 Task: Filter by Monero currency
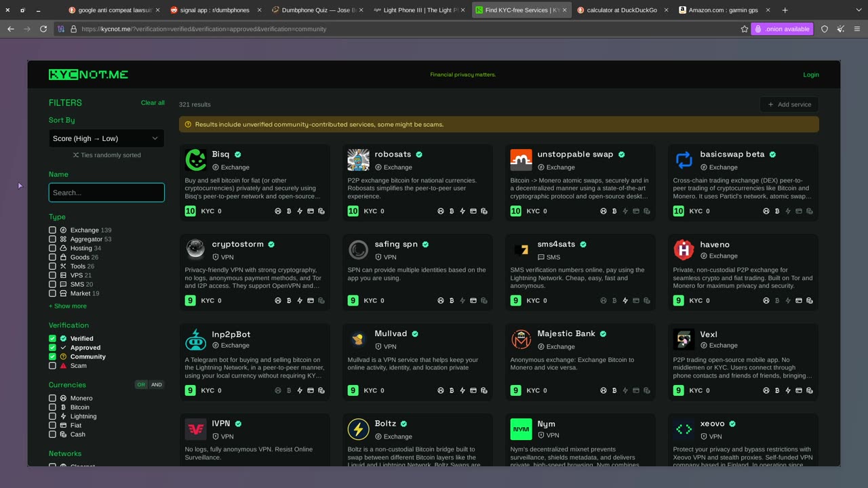52,399
